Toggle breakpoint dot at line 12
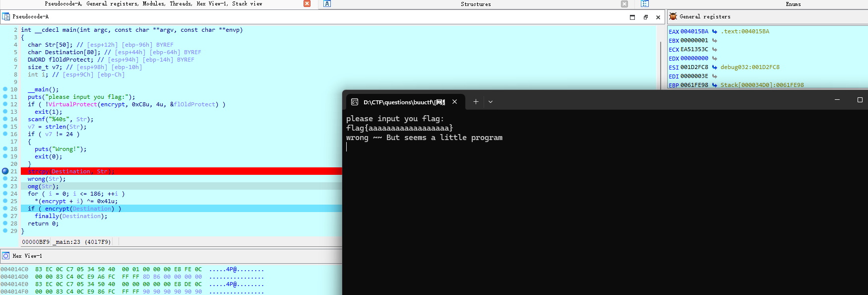The width and height of the screenshot is (868, 295). (x=5, y=104)
